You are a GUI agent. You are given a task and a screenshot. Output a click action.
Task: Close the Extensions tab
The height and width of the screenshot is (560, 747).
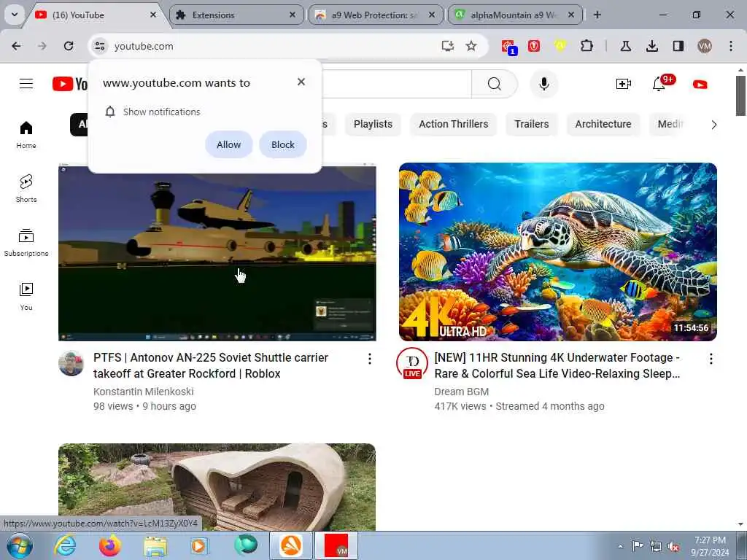tap(293, 15)
